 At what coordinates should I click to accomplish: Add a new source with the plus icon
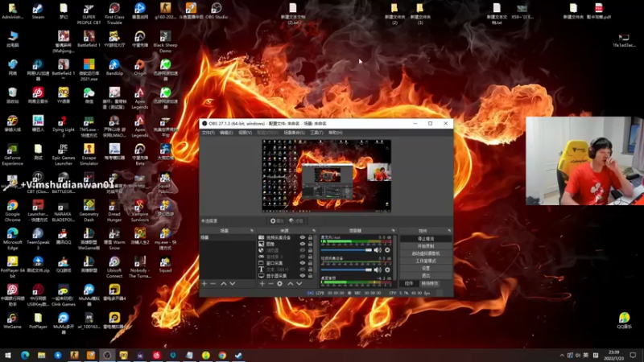[x=262, y=284]
